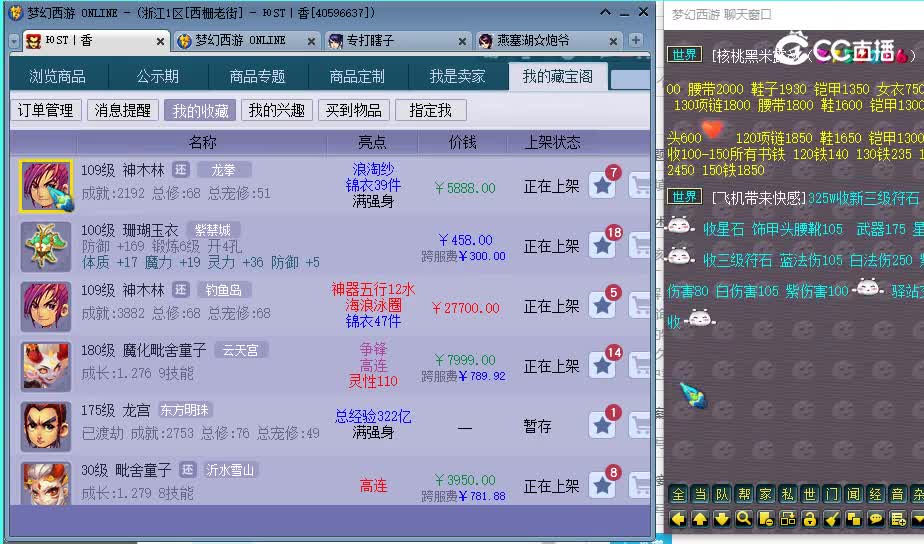Toggle the 家 channel filter in chat

(765, 494)
